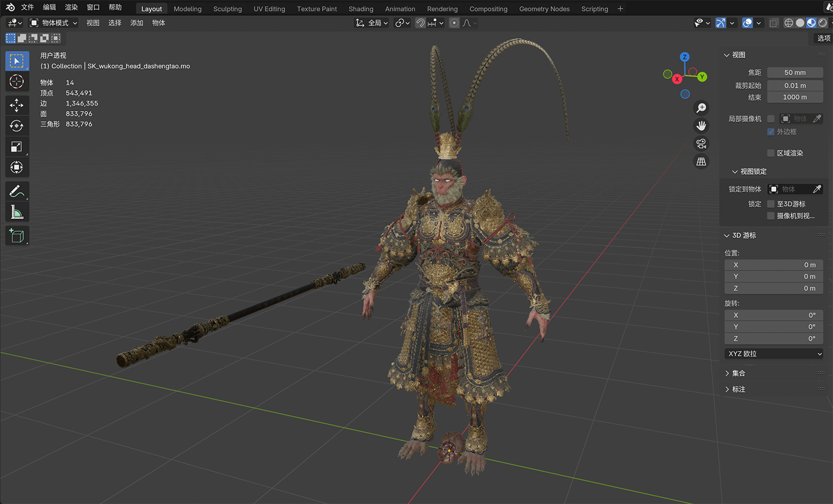The width and height of the screenshot is (833, 504).
Task: Select the Measure tool
Action: pos(17,213)
